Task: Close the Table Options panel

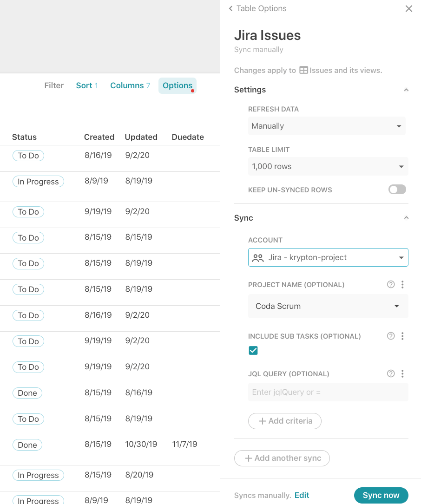Action: click(x=409, y=9)
